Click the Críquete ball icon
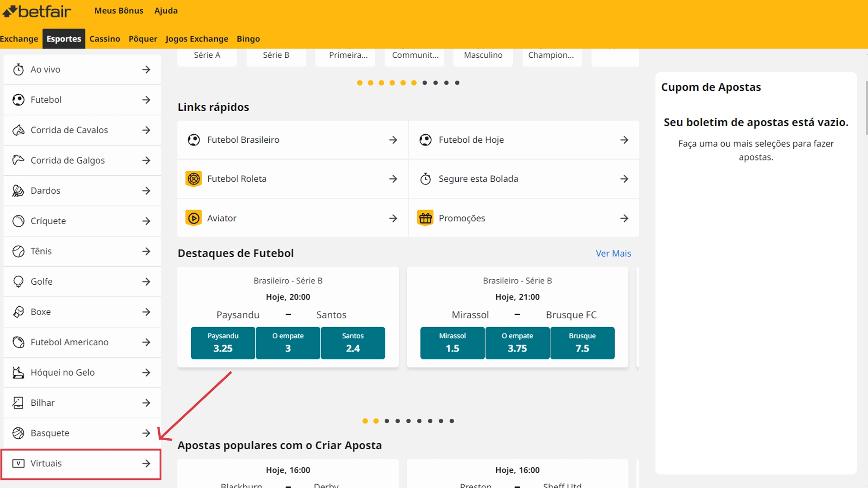Screen dimensions: 868x488 (18, 221)
